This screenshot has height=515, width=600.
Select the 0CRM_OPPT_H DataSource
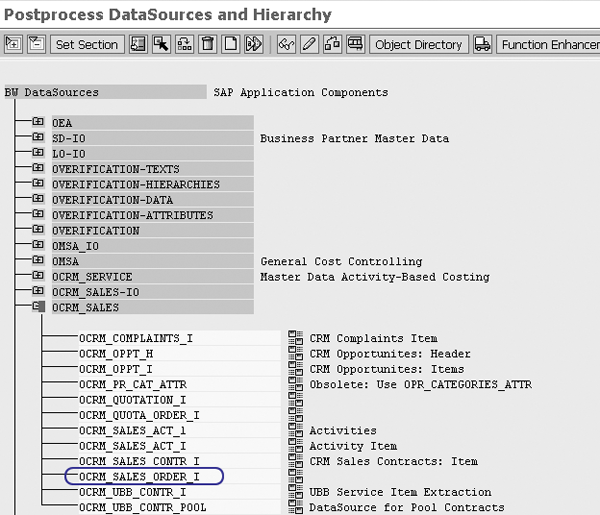[179, 354]
